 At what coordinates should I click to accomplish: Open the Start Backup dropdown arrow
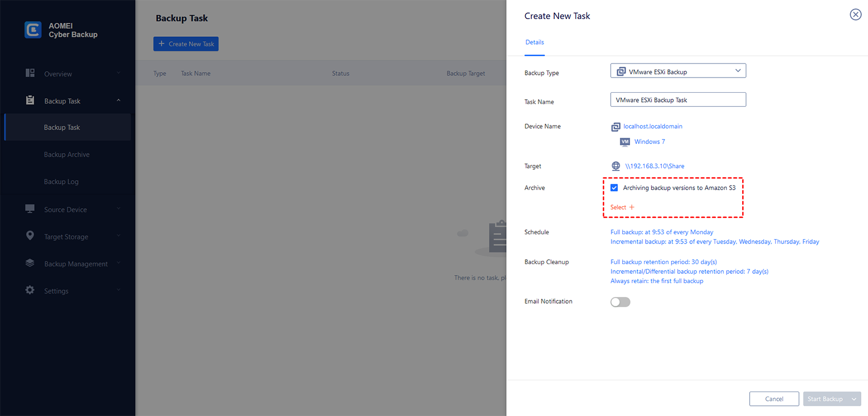[x=854, y=399]
